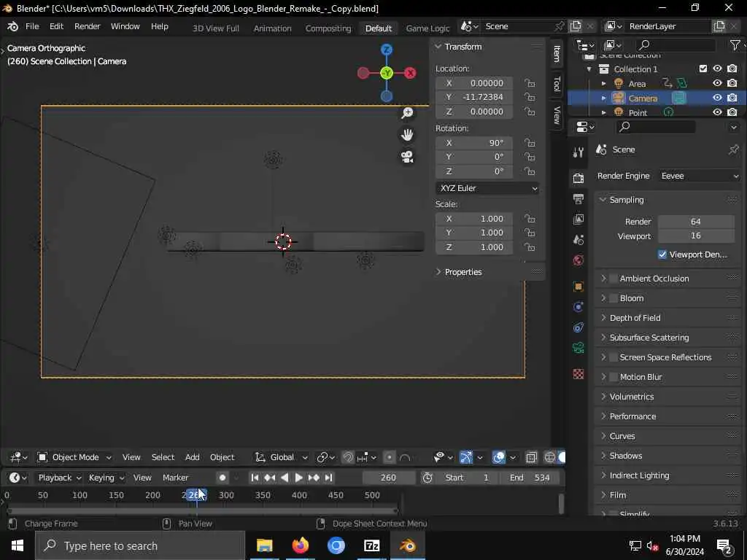This screenshot has height=560, width=747.
Task: Click the pin icon beside Scene in properties
Action: click(733, 149)
